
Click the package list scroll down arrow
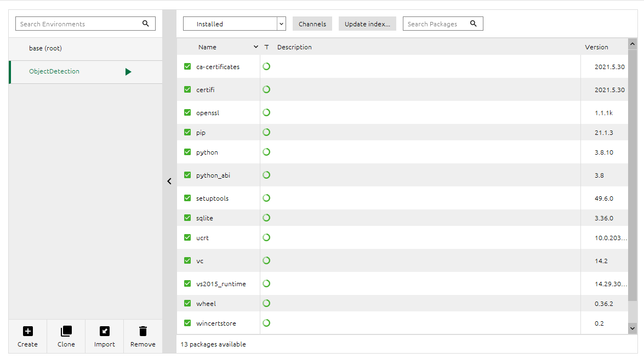tap(632, 328)
